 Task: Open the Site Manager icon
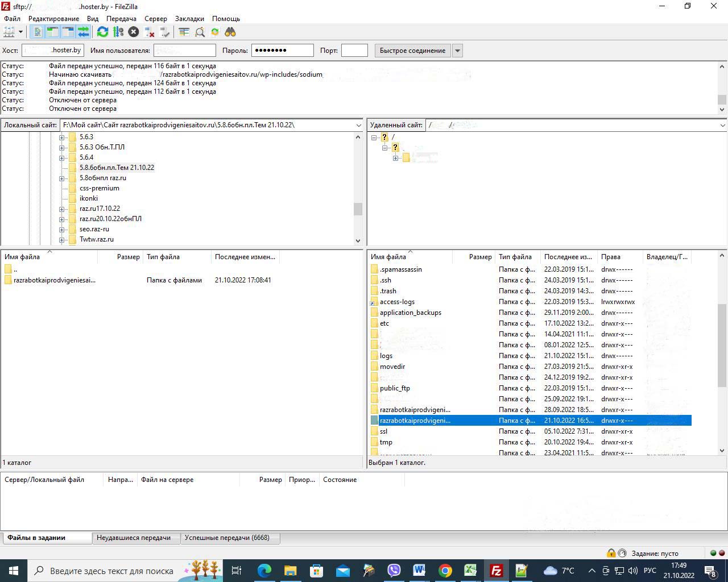point(9,32)
